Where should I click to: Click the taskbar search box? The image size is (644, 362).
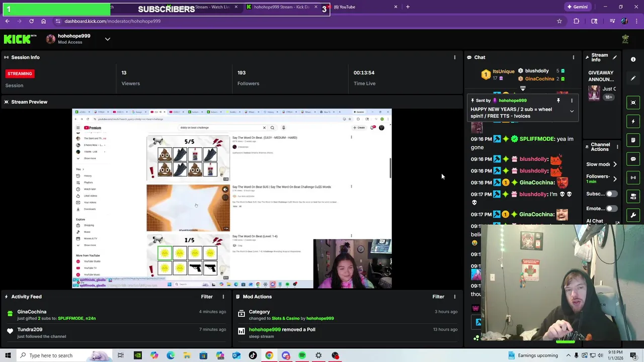[64, 355]
